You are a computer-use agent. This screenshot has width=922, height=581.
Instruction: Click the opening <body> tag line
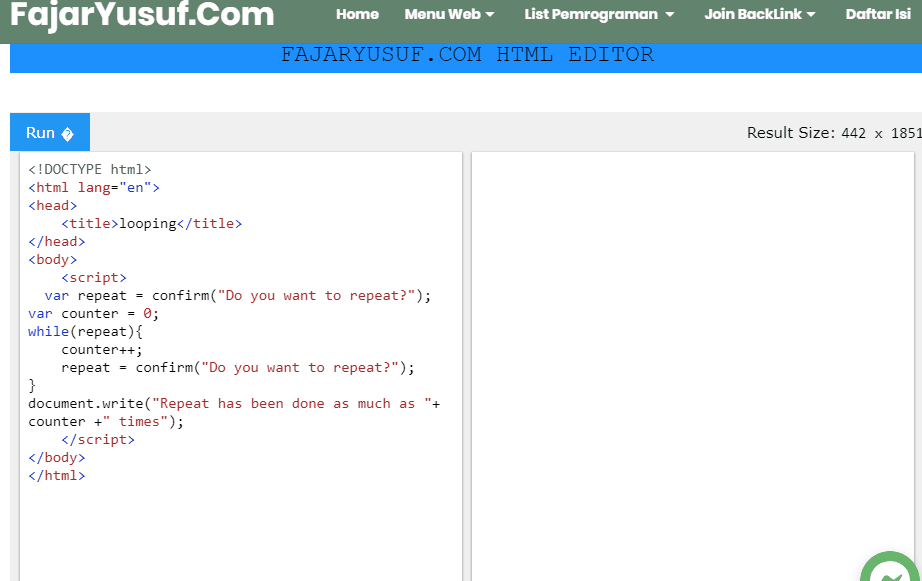tap(52, 259)
